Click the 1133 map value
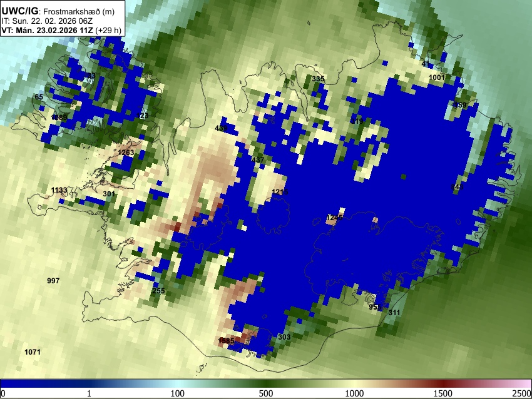The height and width of the screenshot is (399, 532). click(x=59, y=190)
